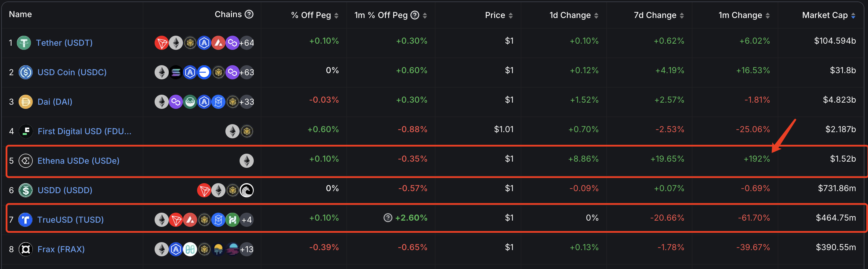Screen dimensions: 868x269
Task: Sort by 1m Change column arrows
Action: [x=768, y=16]
